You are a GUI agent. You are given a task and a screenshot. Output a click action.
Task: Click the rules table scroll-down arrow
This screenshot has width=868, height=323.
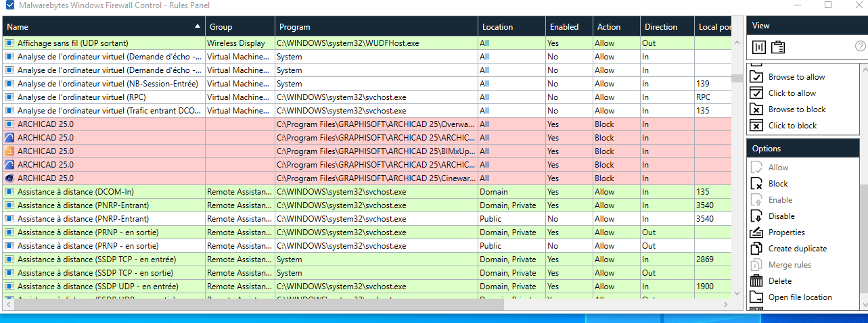click(x=737, y=293)
